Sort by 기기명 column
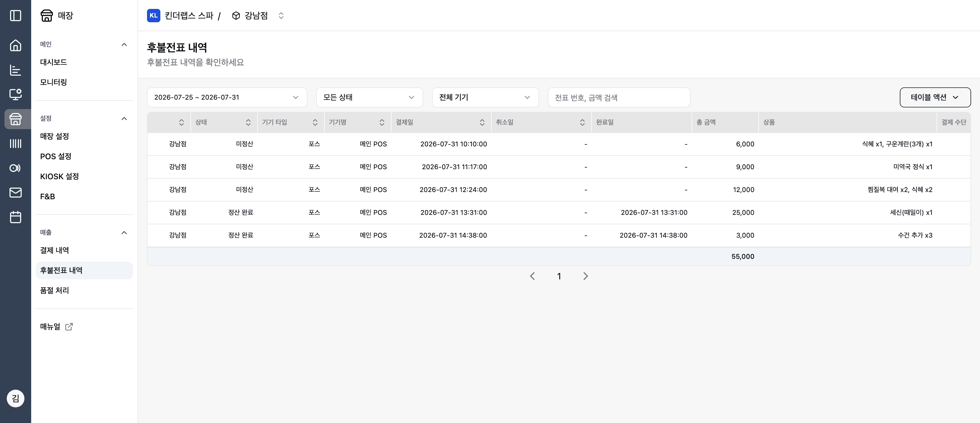 click(x=382, y=122)
